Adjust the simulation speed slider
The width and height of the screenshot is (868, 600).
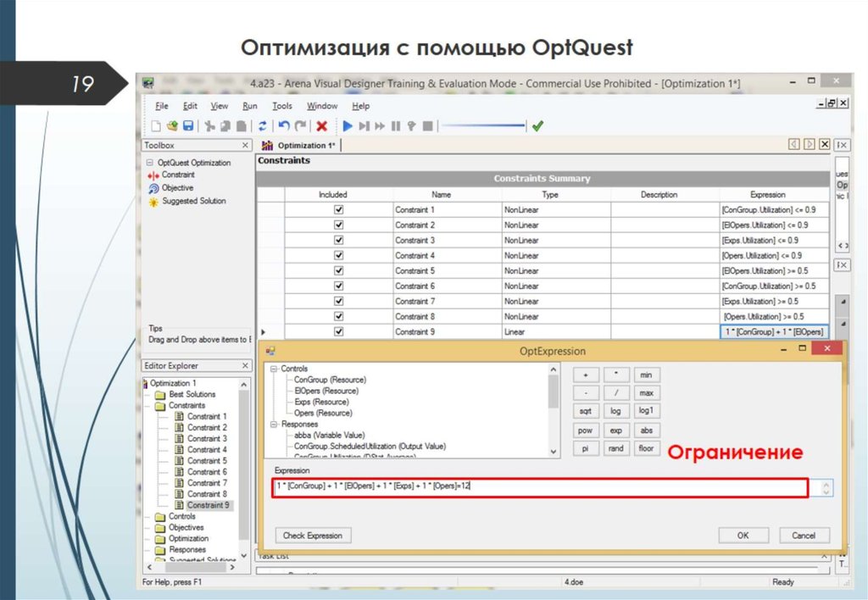tap(484, 125)
